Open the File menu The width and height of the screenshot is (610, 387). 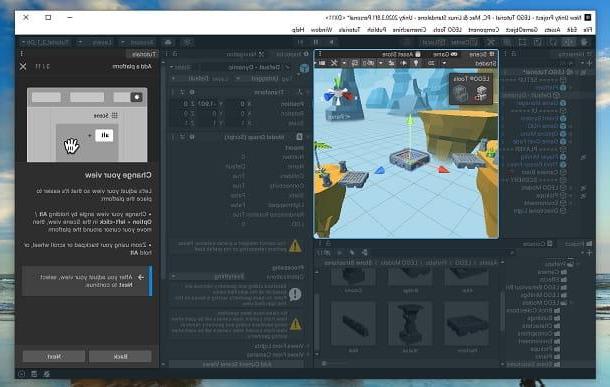point(587,30)
